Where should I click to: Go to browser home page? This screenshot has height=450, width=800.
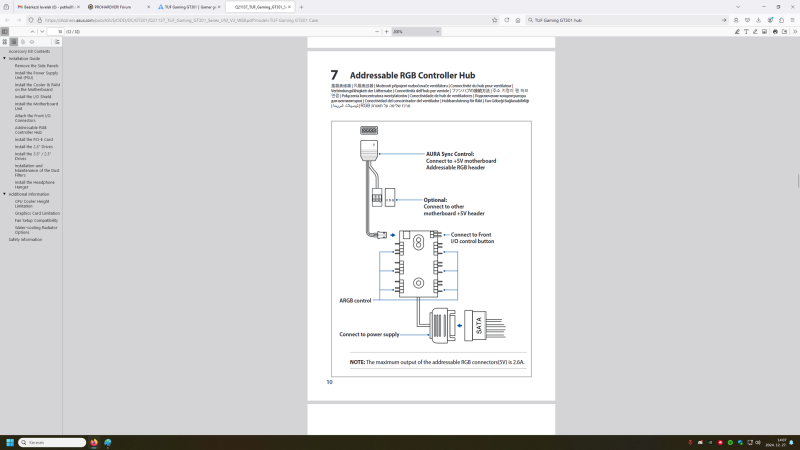(x=518, y=20)
